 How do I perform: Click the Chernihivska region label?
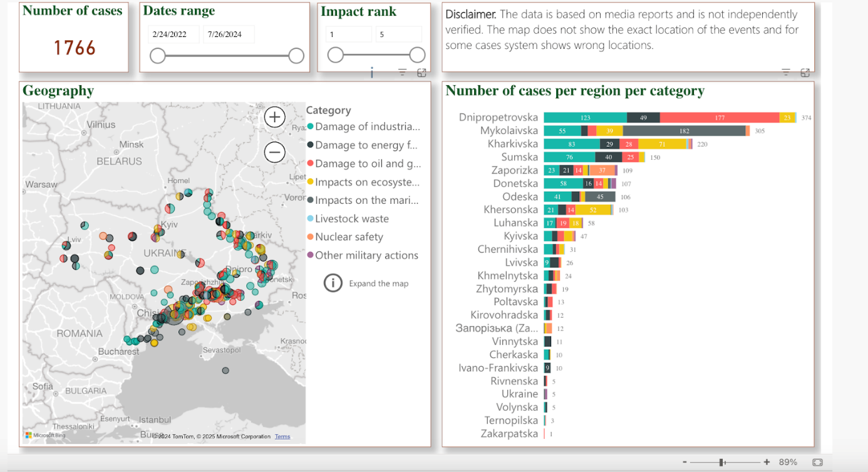508,249
